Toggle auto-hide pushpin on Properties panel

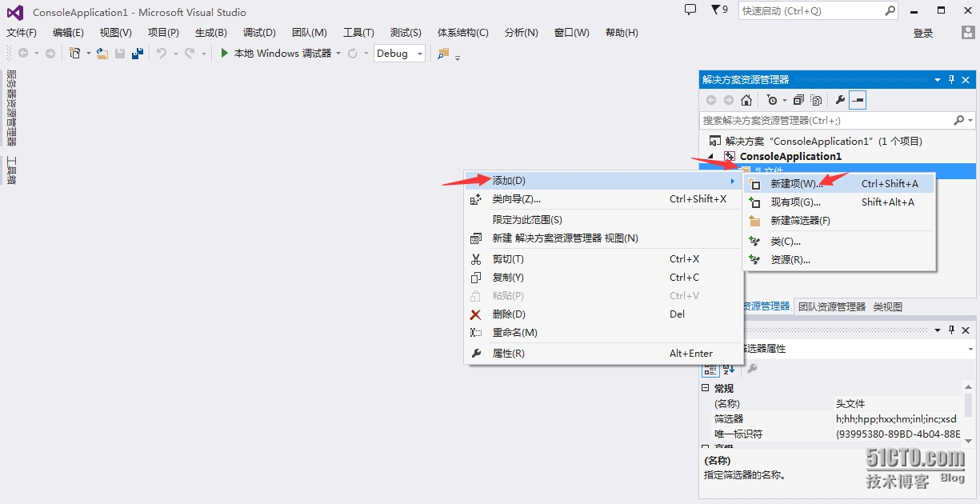point(951,330)
